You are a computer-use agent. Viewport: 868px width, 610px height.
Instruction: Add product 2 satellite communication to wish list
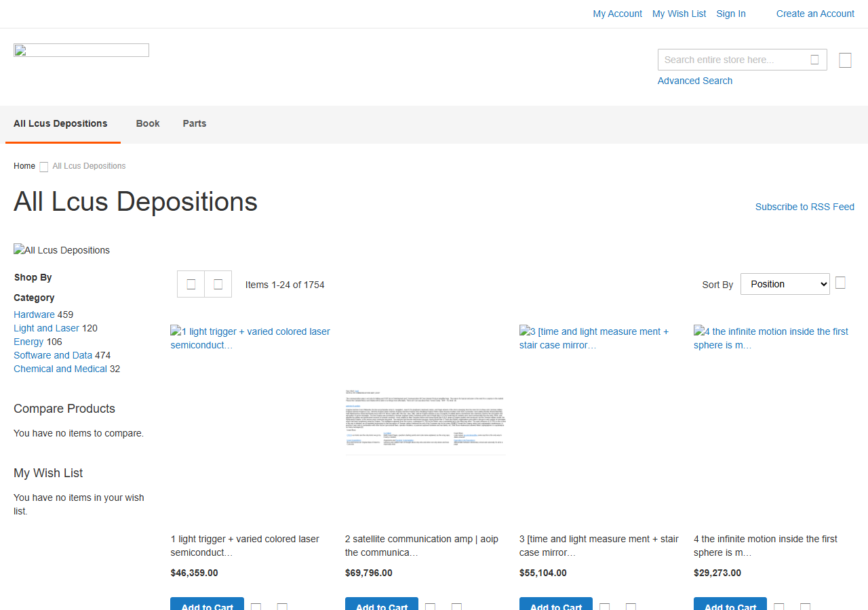pyautogui.click(x=430, y=607)
